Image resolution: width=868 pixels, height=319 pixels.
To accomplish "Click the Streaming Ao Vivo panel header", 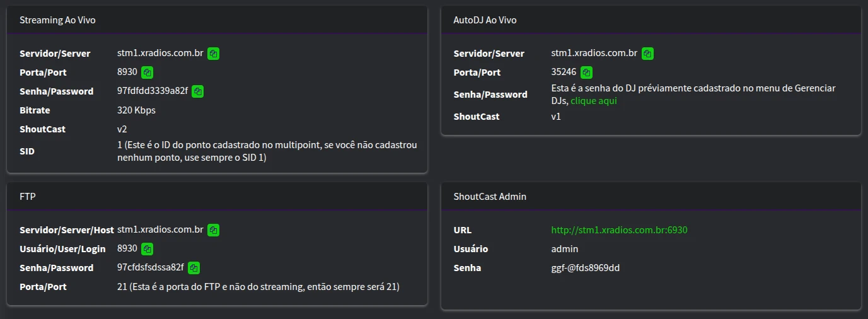I will [x=58, y=20].
